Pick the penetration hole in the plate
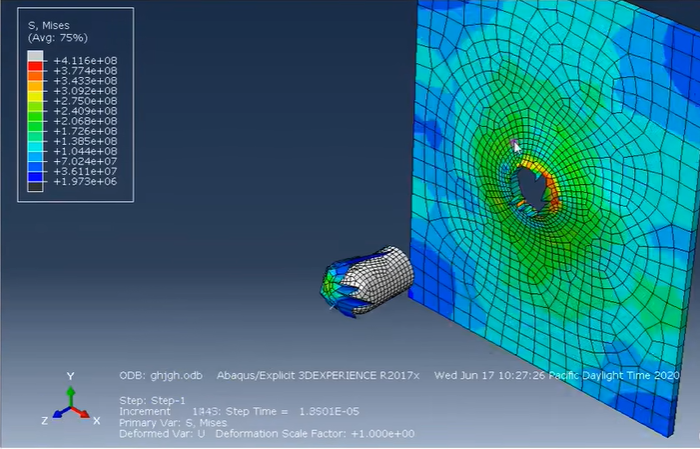This screenshot has width=700, height=449. (x=529, y=189)
